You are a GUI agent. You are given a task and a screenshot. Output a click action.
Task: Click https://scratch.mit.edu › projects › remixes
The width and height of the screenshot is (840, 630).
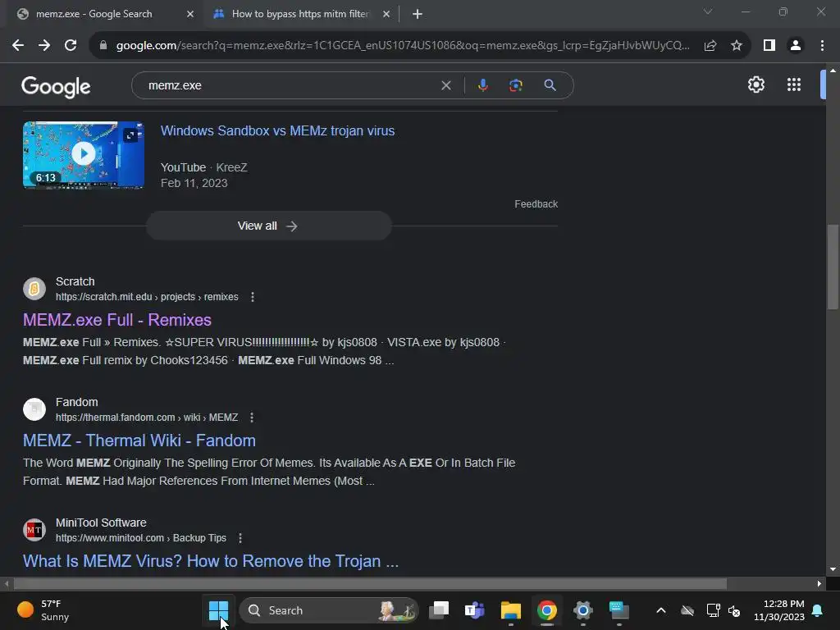click(147, 297)
